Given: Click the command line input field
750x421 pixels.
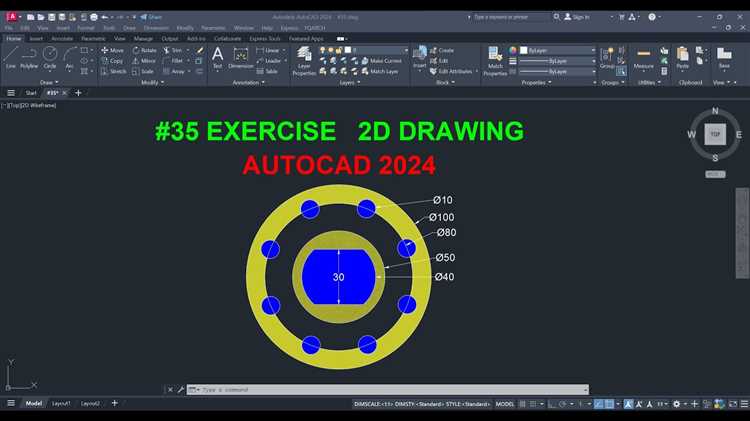Looking at the screenshot, I should coord(388,390).
